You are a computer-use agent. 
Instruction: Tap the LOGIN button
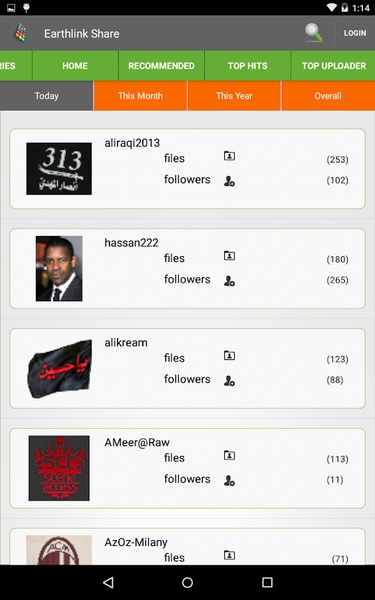click(355, 33)
